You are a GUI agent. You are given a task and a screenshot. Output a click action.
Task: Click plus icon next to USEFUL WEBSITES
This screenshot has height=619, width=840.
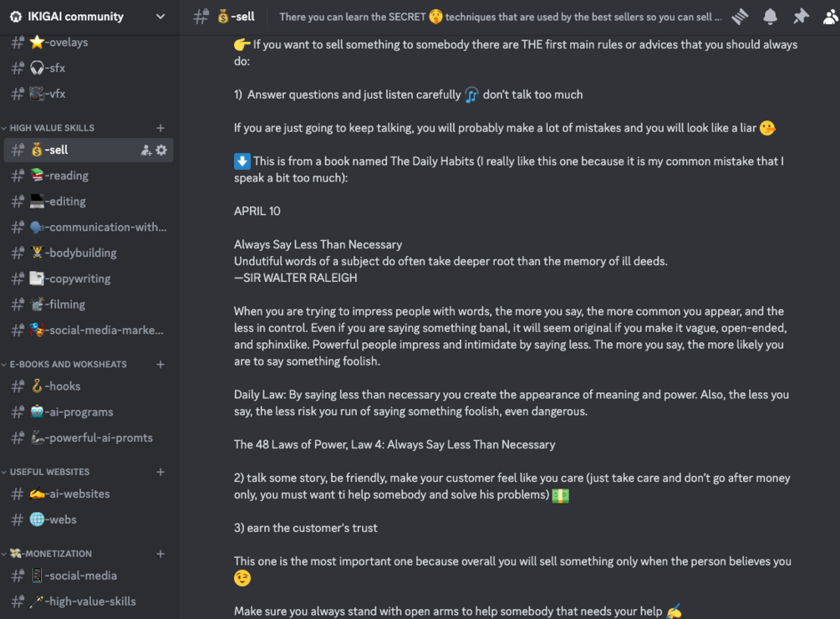[x=160, y=472]
